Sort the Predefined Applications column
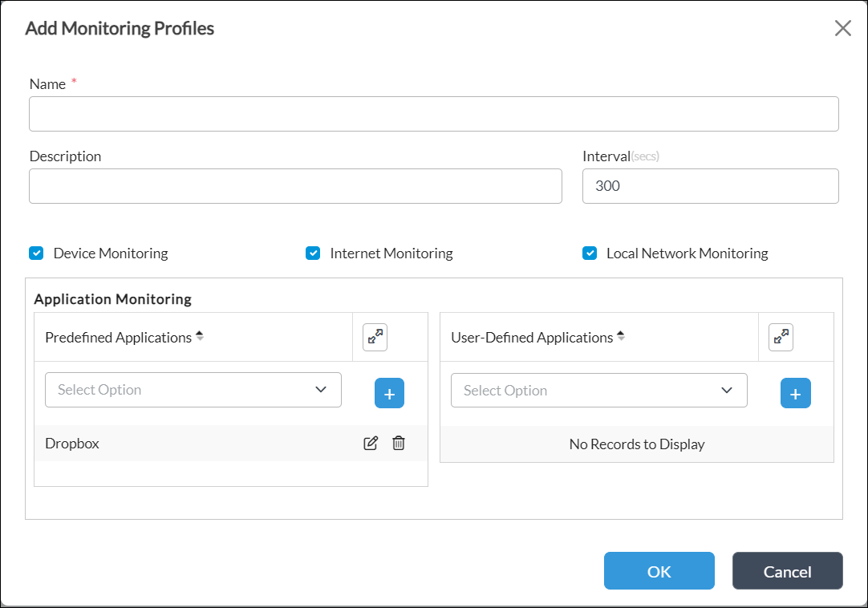The image size is (868, 608). tap(200, 337)
